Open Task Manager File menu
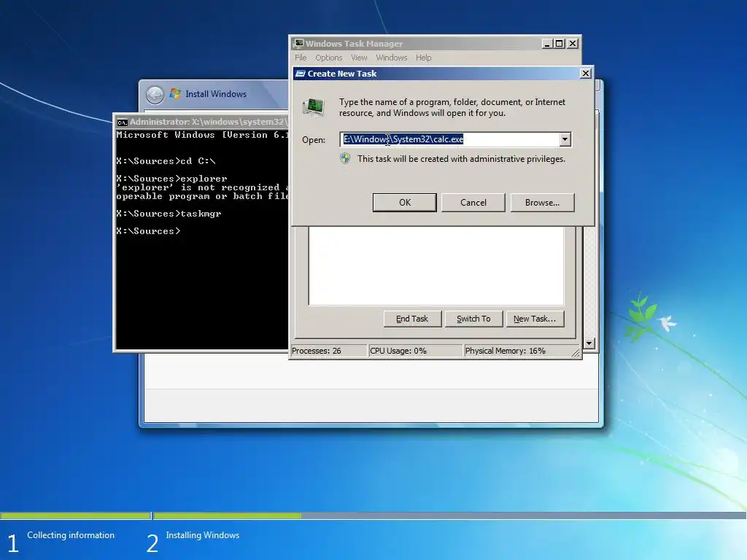The width and height of the screenshot is (747, 560). point(301,58)
